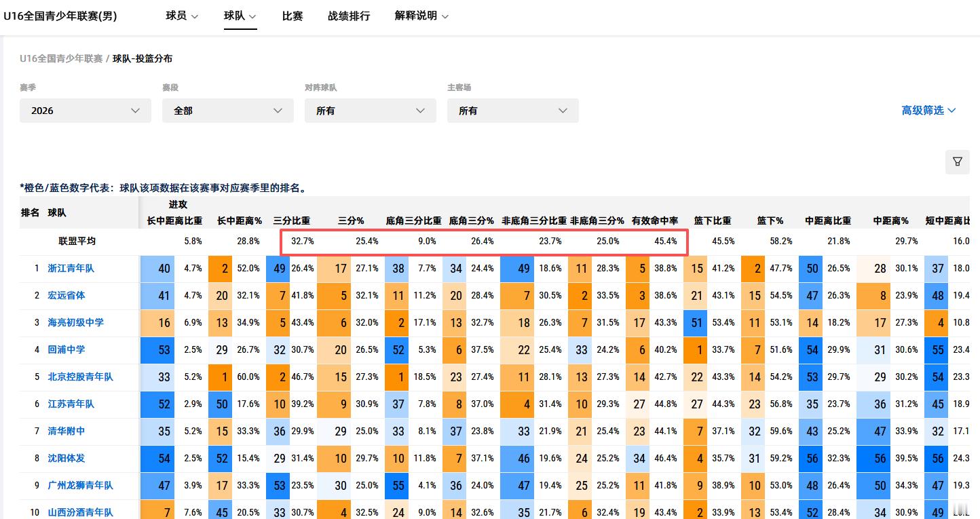Click the filter funnel icon above the table

click(x=957, y=161)
